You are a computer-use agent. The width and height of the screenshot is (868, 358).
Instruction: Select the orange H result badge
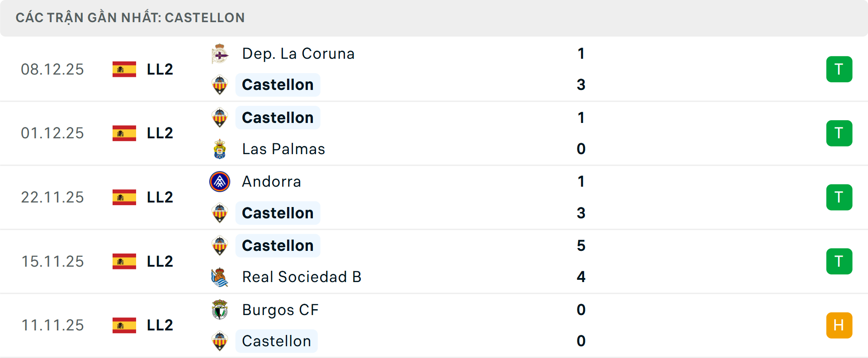pyautogui.click(x=840, y=325)
